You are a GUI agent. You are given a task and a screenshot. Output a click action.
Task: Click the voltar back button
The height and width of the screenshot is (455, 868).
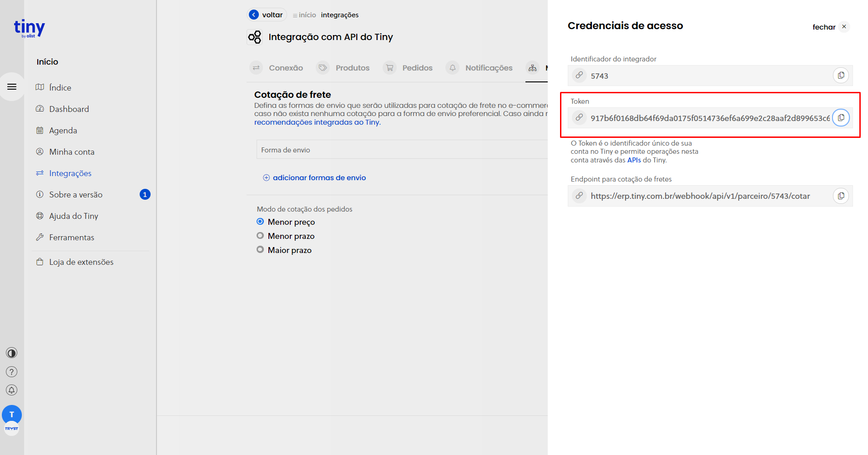click(x=267, y=15)
